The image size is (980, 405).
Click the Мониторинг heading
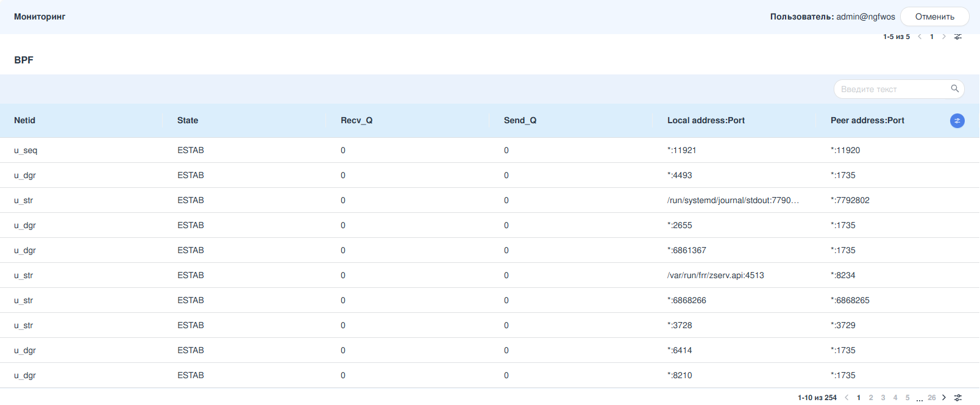click(40, 16)
